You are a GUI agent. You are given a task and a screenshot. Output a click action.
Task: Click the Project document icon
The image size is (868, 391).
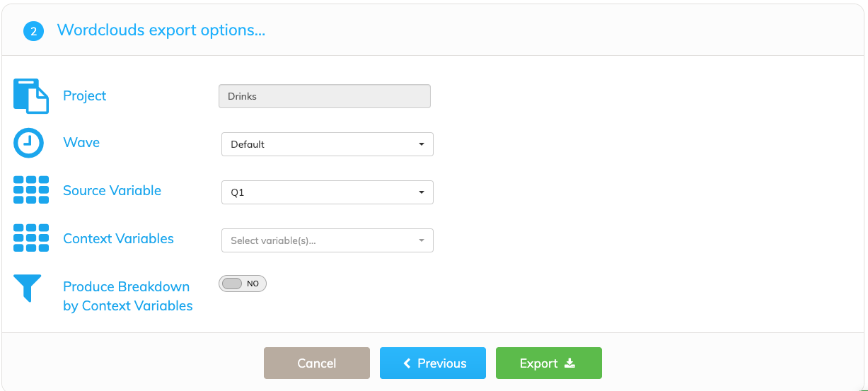tap(31, 96)
